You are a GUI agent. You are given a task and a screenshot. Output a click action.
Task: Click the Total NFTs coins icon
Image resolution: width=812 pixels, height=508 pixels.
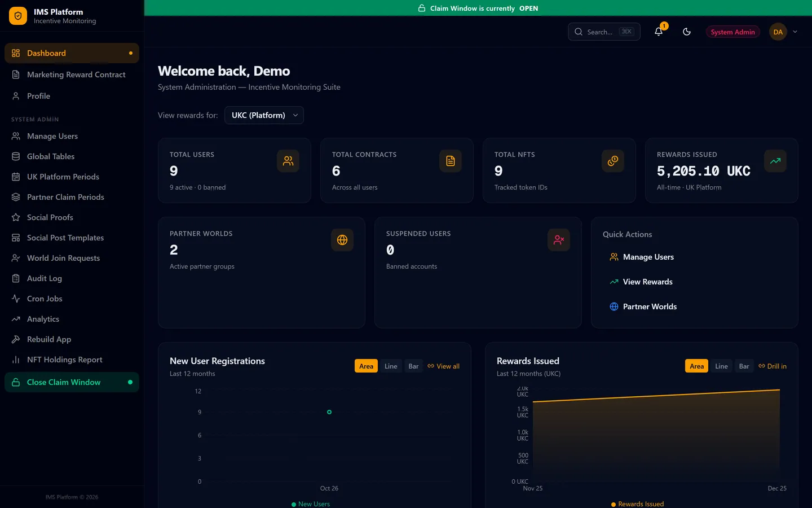coord(613,161)
